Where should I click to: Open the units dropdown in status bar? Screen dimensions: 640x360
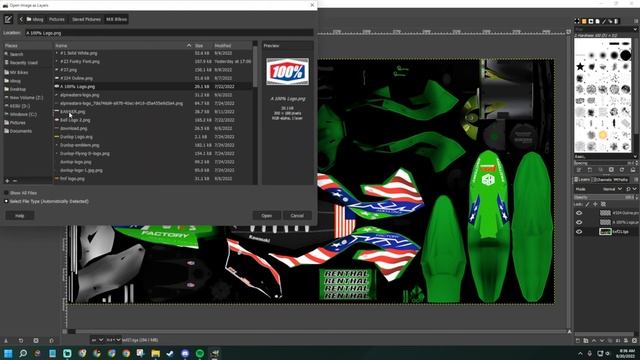click(97, 340)
